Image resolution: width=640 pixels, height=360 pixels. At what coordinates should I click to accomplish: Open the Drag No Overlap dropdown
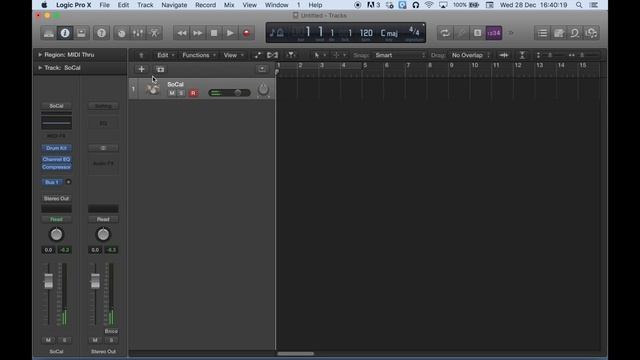[470, 55]
